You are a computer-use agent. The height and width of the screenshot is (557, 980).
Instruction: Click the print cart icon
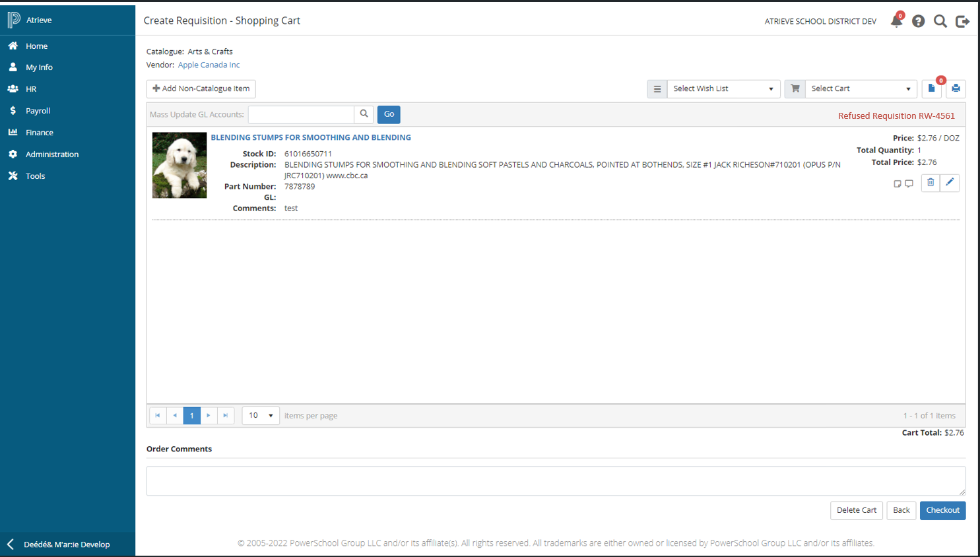[x=956, y=88]
